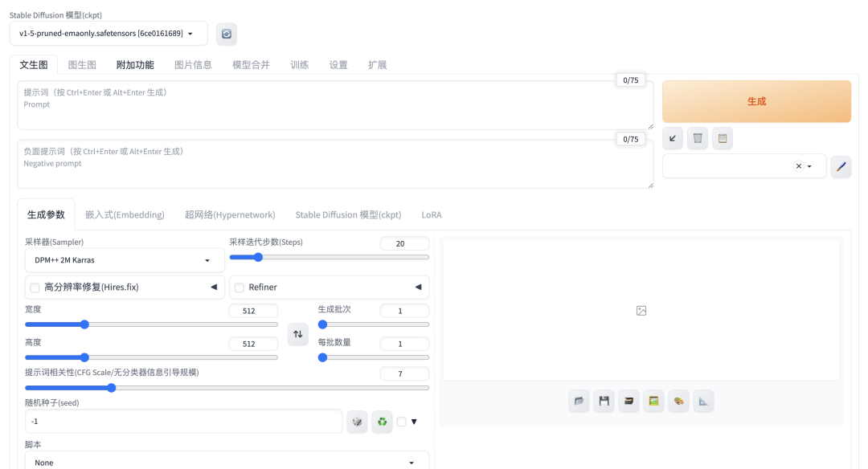Click the trash icon to clear prompts
Screen dimensions: 868x469
[698, 139]
